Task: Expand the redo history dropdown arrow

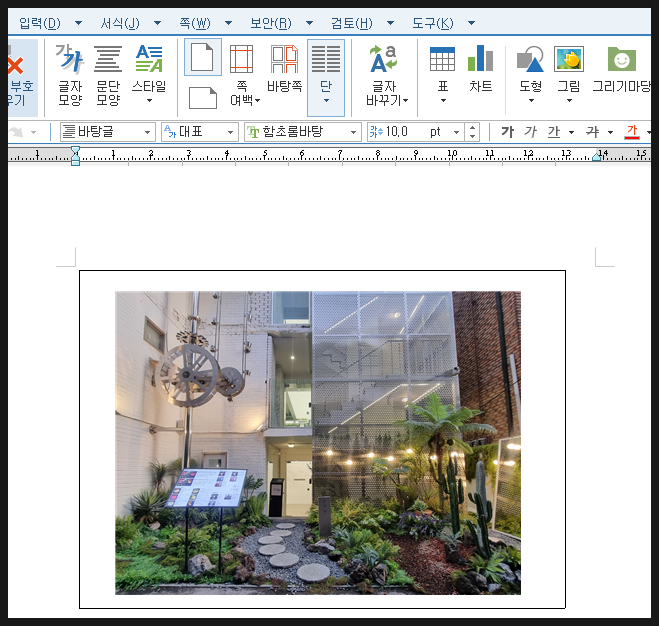Action: click(34, 132)
